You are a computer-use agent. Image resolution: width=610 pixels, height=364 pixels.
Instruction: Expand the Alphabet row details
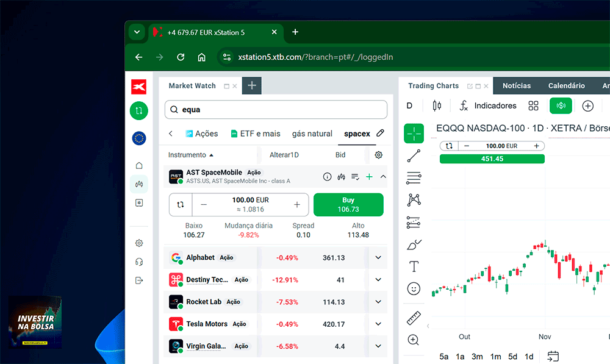coord(378,257)
